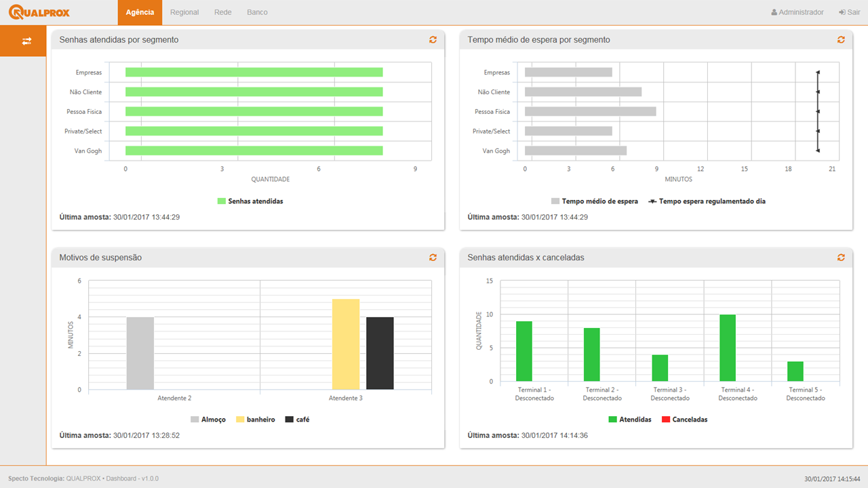Refresh the Senhas atendidas por segmento panel
The width and height of the screenshot is (868, 488).
(x=433, y=40)
